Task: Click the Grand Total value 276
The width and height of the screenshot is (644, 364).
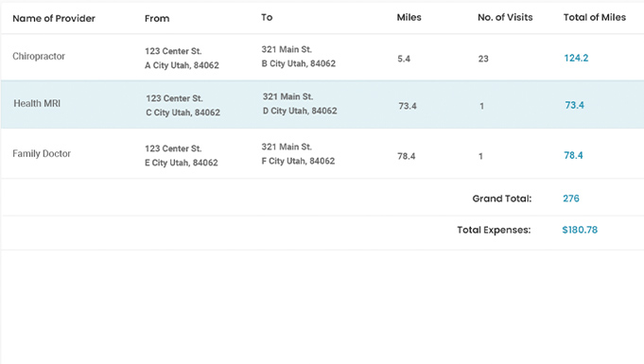Action: [571, 199]
